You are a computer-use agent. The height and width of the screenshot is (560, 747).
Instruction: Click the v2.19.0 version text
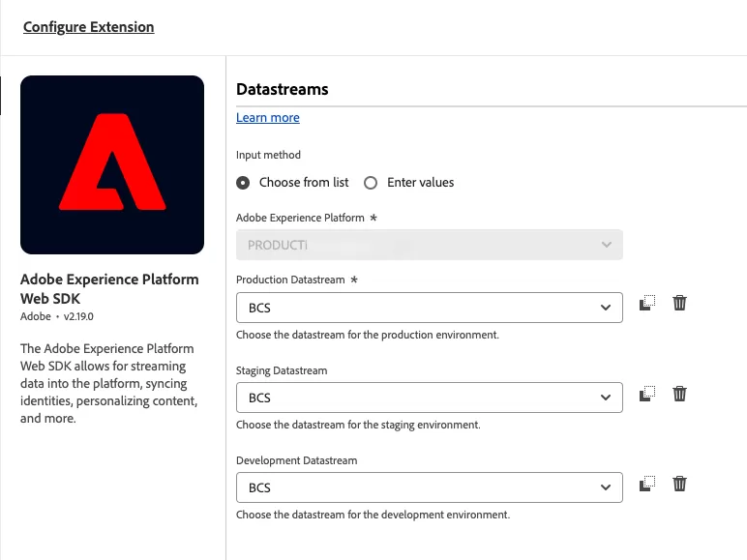click(78, 316)
